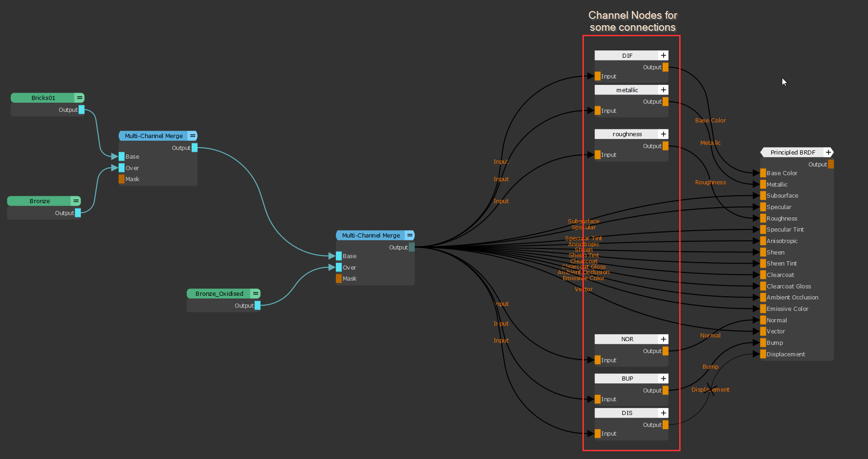Click the equals icon on Bronze_Oxidised node
Screen dimensions: 868x459
[x=255, y=293]
